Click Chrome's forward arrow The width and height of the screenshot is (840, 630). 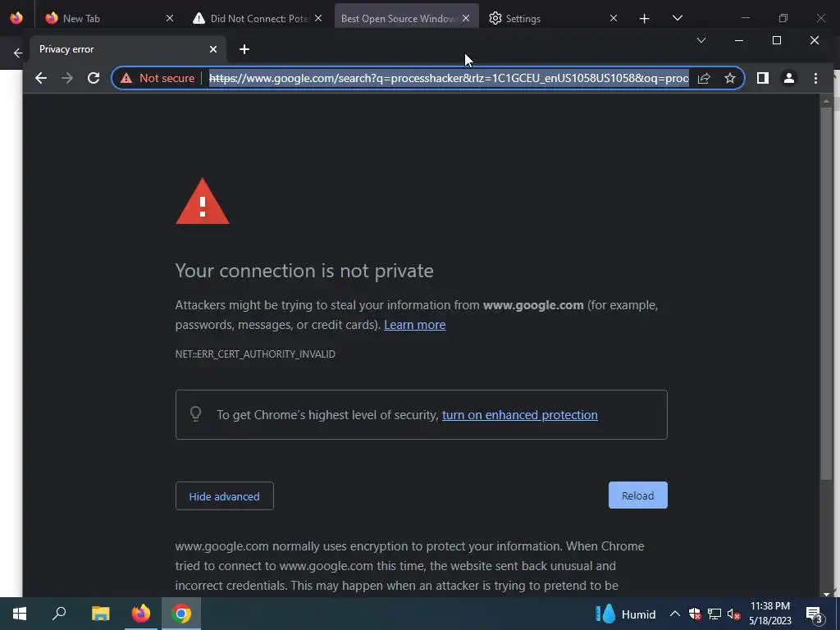pyautogui.click(x=67, y=78)
